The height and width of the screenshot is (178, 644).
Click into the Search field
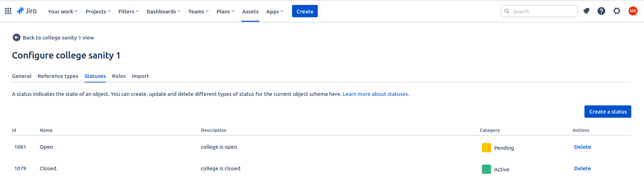coord(543,11)
